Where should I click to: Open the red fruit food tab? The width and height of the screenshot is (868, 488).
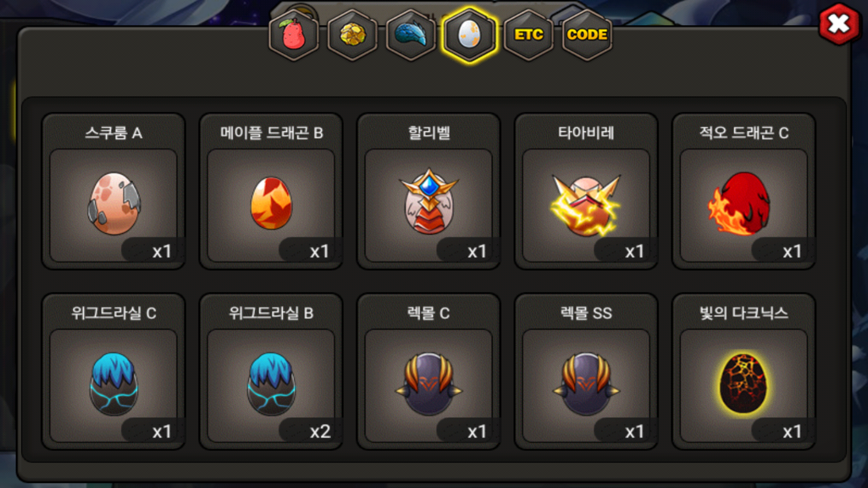294,35
